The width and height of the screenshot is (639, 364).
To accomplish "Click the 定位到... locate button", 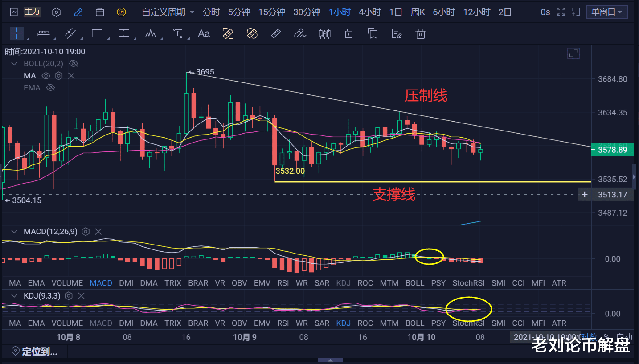I will point(35,352).
